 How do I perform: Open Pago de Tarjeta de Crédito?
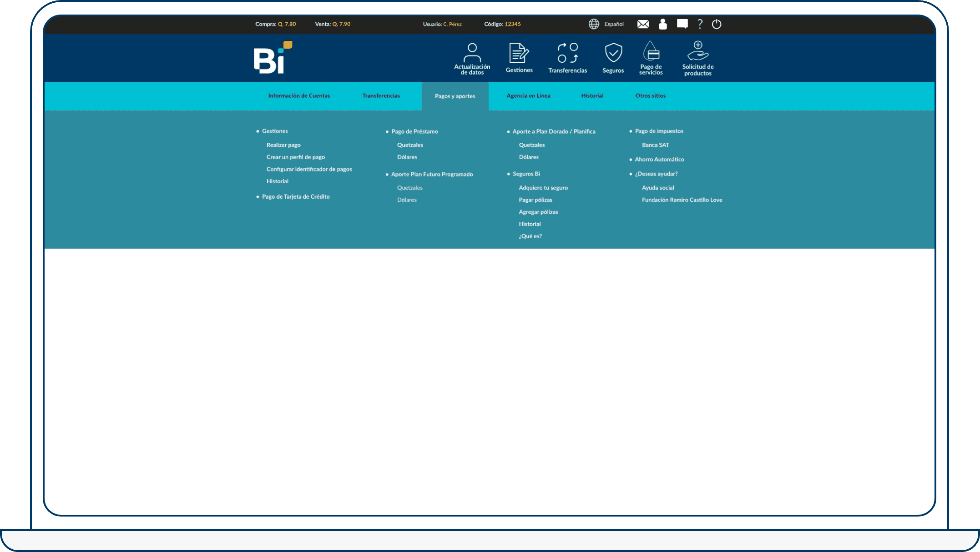coord(296,196)
